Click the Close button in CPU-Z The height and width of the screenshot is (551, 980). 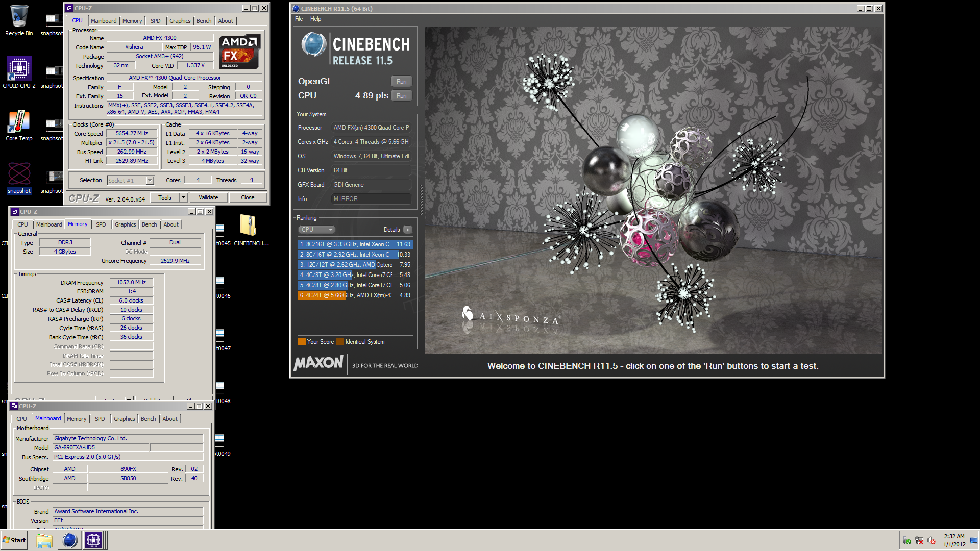tap(248, 197)
